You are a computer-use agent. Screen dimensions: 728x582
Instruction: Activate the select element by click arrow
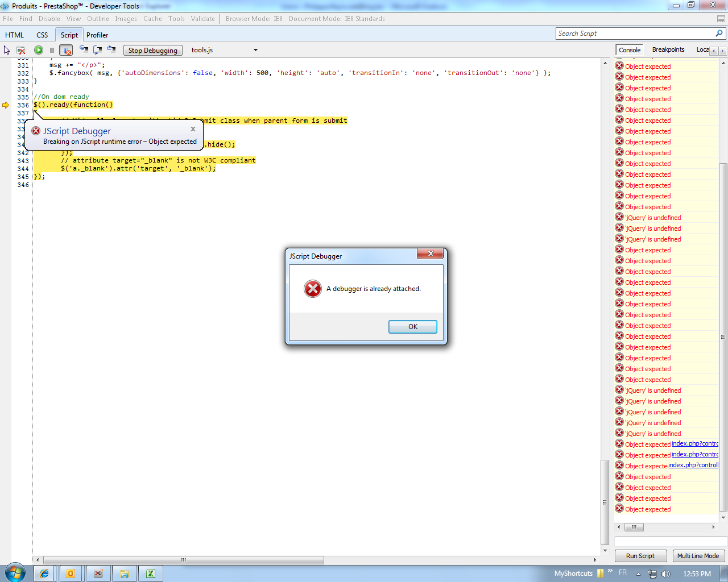pos(7,50)
